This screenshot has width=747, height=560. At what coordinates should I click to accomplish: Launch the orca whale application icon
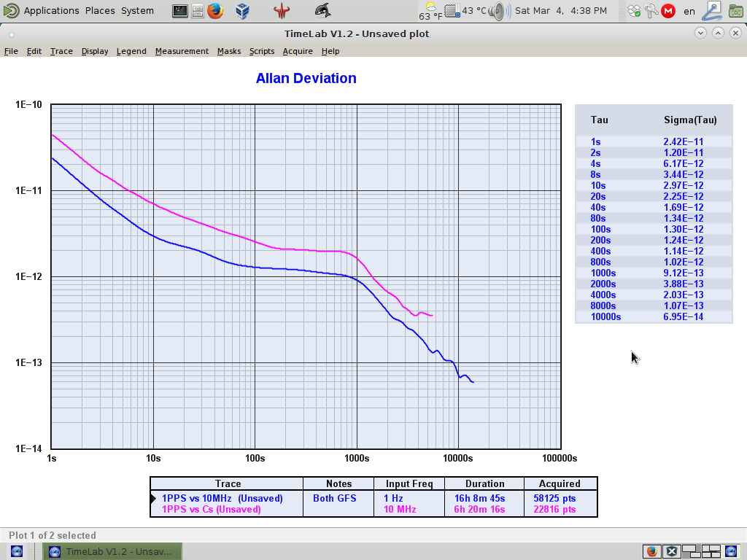pyautogui.click(x=322, y=10)
